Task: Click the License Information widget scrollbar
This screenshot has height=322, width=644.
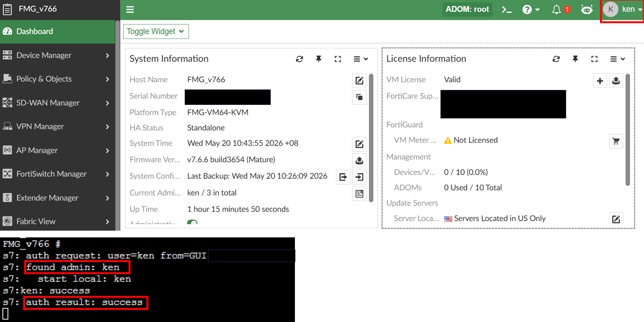Action: (628, 130)
